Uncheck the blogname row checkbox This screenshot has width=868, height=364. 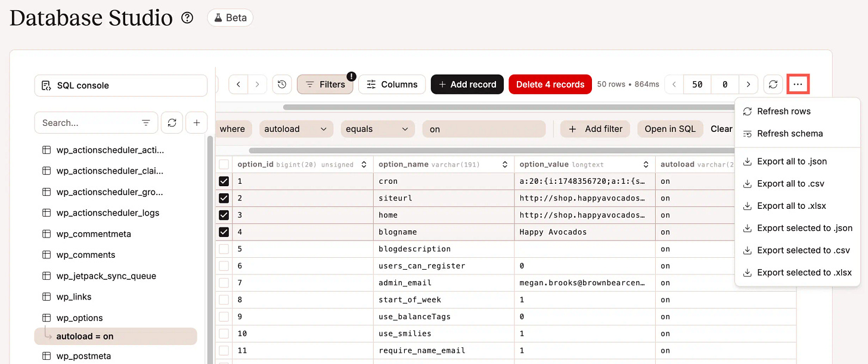(x=224, y=232)
